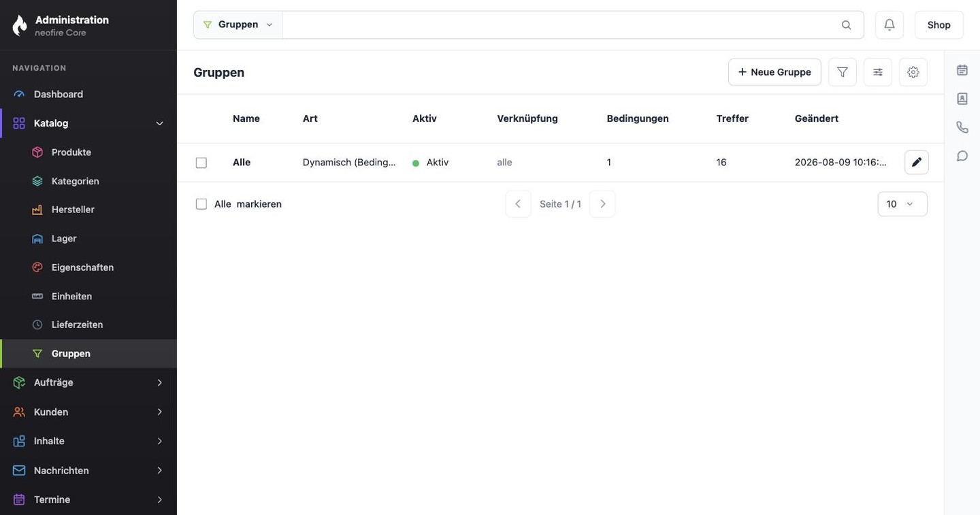
Task: Open the filter funnel in Gruppen toolbar
Action: click(x=843, y=72)
